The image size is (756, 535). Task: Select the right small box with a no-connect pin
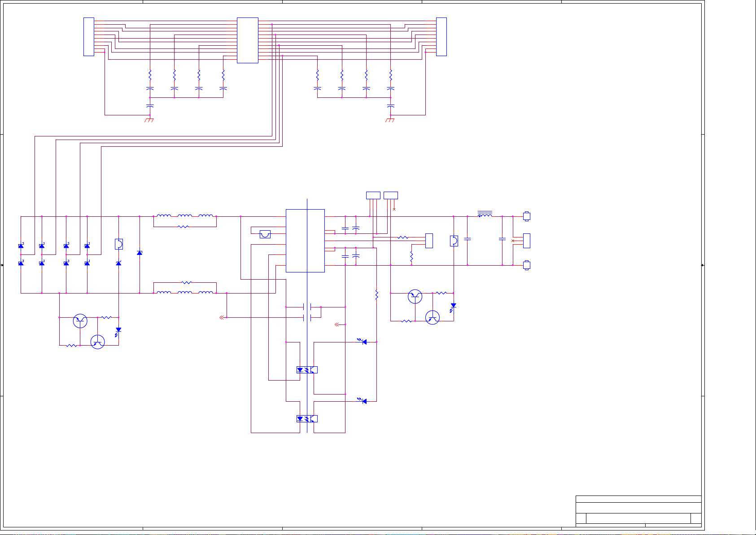[391, 195]
